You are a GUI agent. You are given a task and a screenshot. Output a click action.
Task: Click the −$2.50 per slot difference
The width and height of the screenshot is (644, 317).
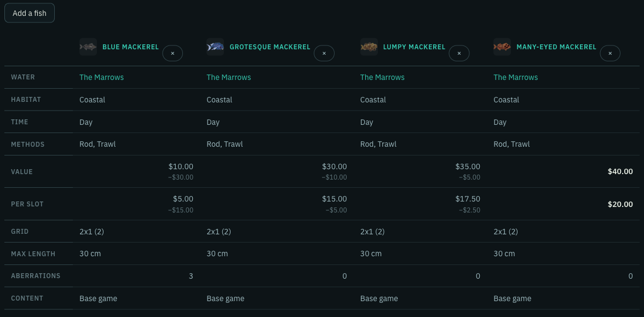tap(469, 210)
